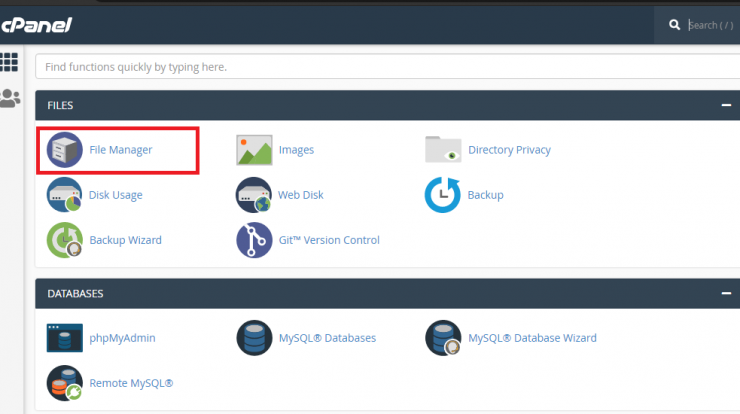Viewport: 740px width, 414px height.
Task: Focus the 'Find functions quickly' search field
Action: click(x=387, y=67)
